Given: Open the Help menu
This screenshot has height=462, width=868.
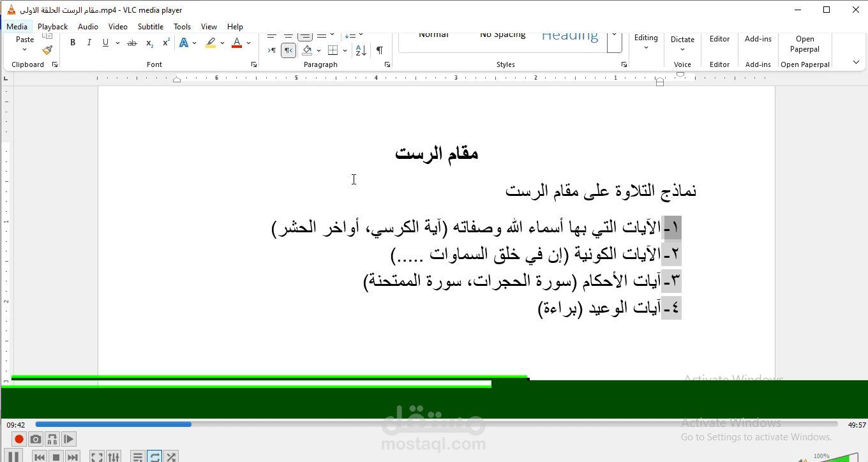Looking at the screenshot, I should pyautogui.click(x=235, y=27).
